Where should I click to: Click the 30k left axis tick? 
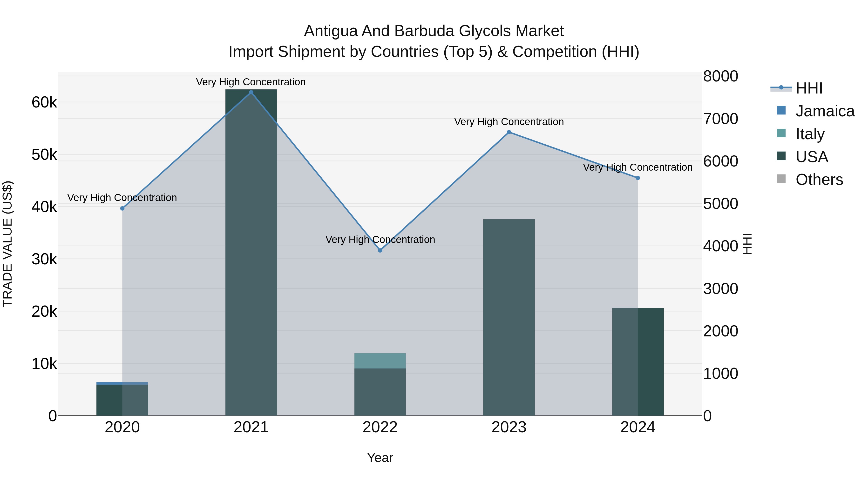point(44,259)
